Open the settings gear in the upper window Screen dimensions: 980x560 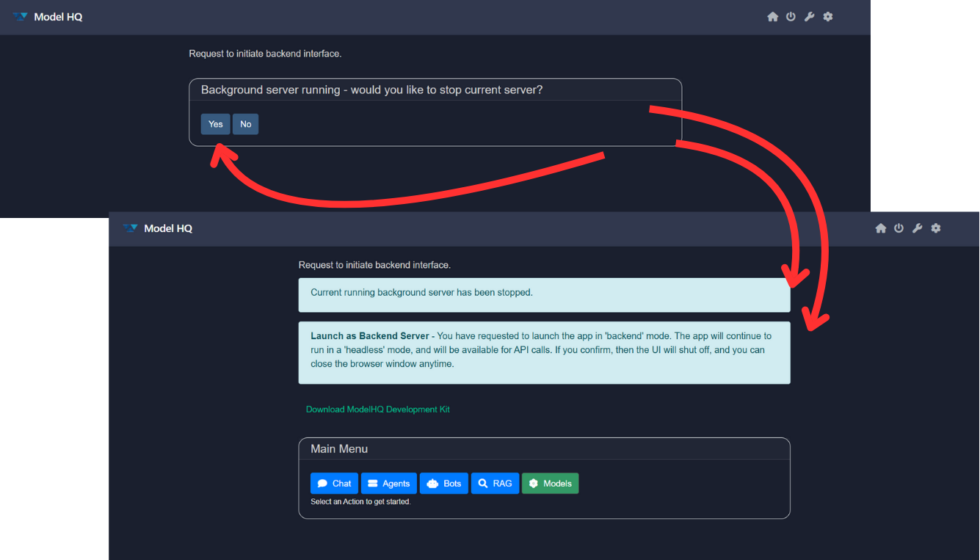(828, 17)
